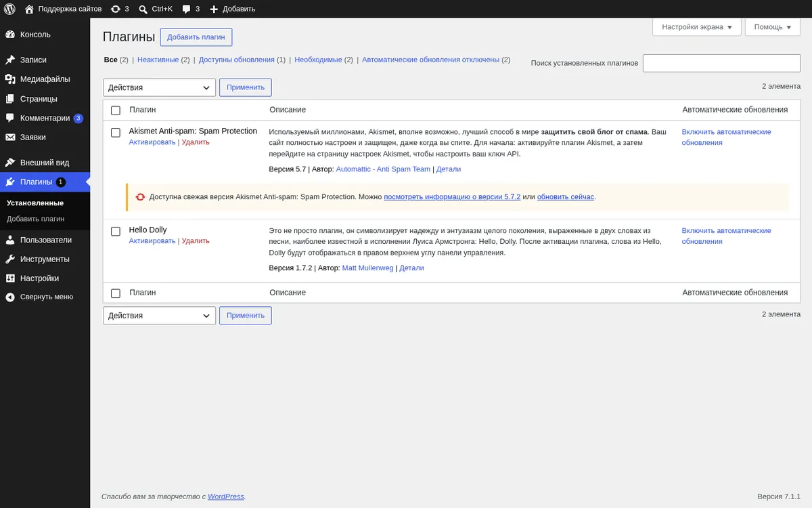
Task: Click the top Применить button
Action: pos(246,87)
